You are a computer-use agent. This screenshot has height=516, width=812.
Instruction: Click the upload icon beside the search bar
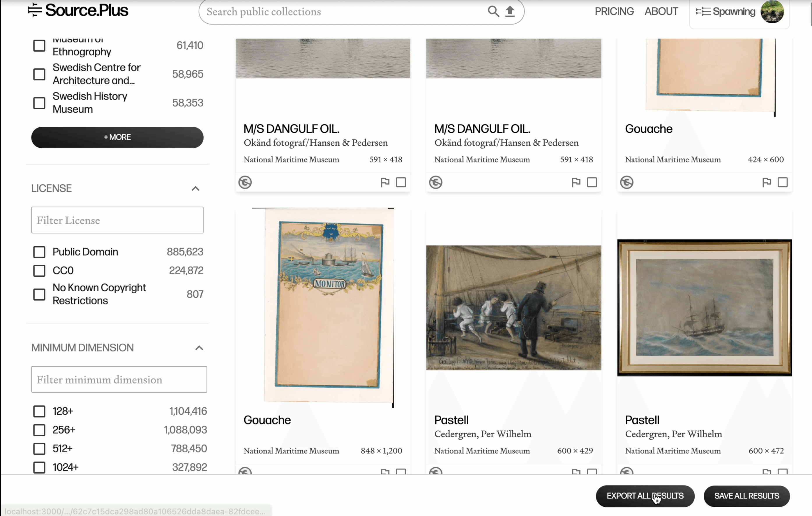[x=510, y=11]
